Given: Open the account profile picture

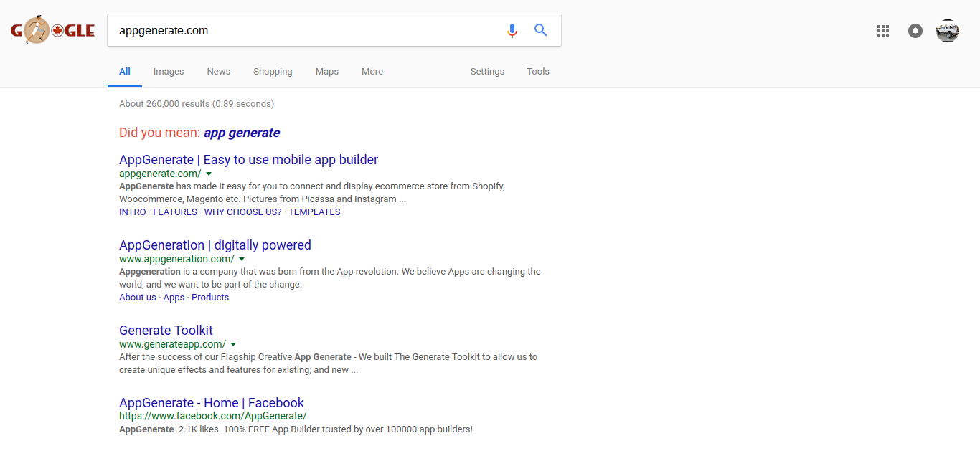Looking at the screenshot, I should pos(948,31).
